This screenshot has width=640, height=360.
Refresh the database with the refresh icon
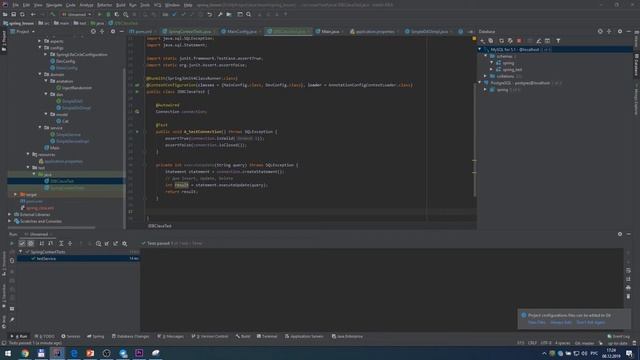[x=501, y=41]
